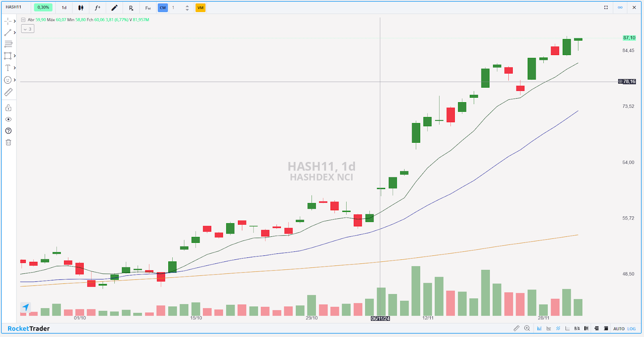The width and height of the screenshot is (644, 337).
Task: Toggle the drawings lock icon
Action: pyautogui.click(x=8, y=108)
